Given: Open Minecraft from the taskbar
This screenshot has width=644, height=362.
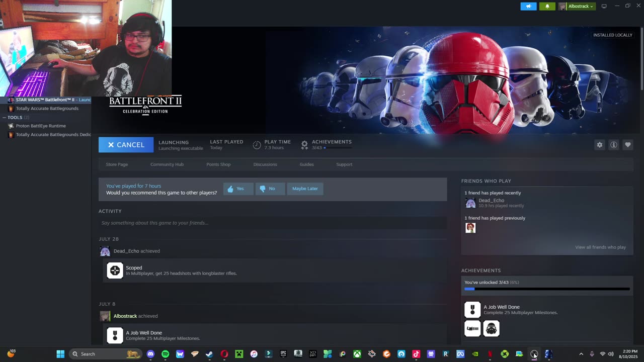Looking at the screenshot, I should click(239, 354).
